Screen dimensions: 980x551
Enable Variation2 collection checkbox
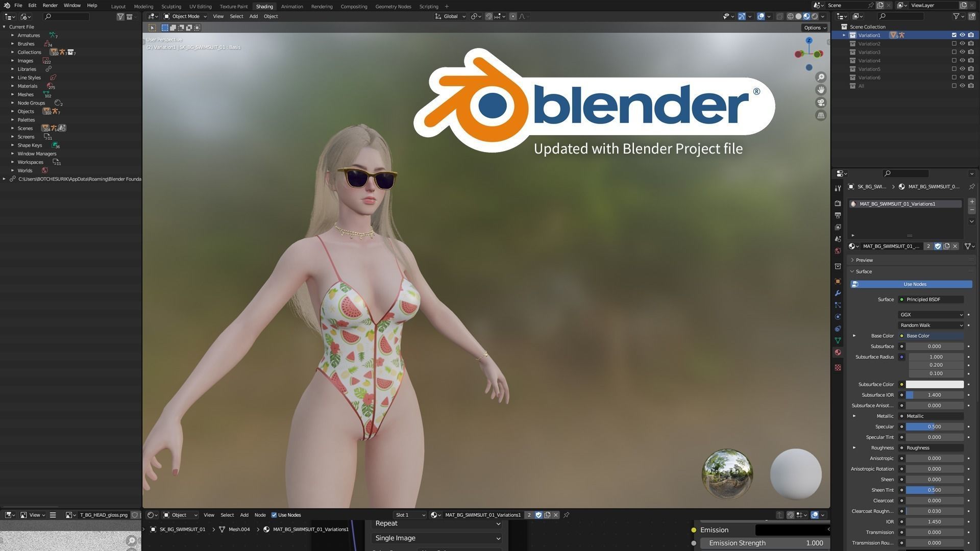click(x=954, y=43)
